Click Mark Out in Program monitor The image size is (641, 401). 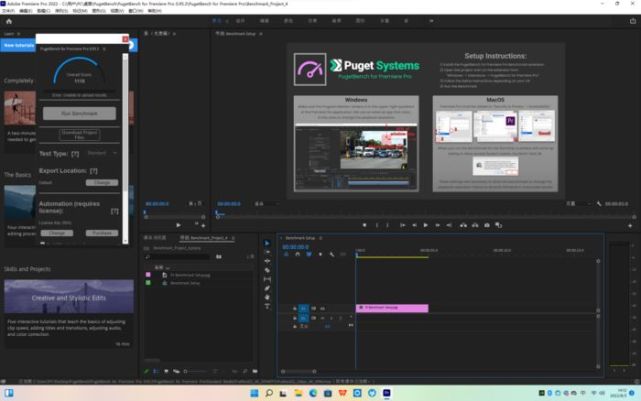[x=388, y=225]
